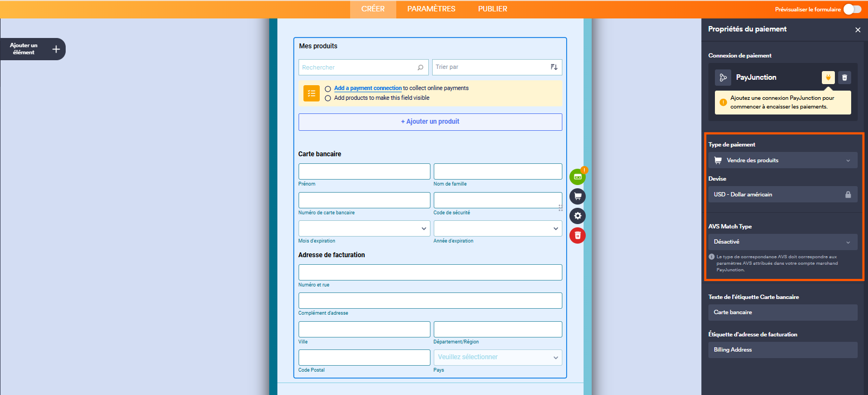This screenshot has height=395, width=868.
Task: Click the drag handle dots beside Code de sécurité
Action: pos(560,208)
